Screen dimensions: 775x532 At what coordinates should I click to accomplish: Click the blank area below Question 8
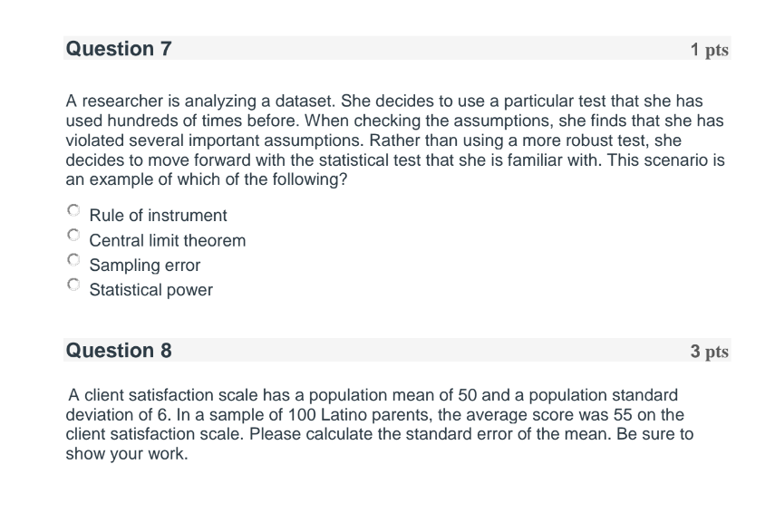tap(390, 498)
